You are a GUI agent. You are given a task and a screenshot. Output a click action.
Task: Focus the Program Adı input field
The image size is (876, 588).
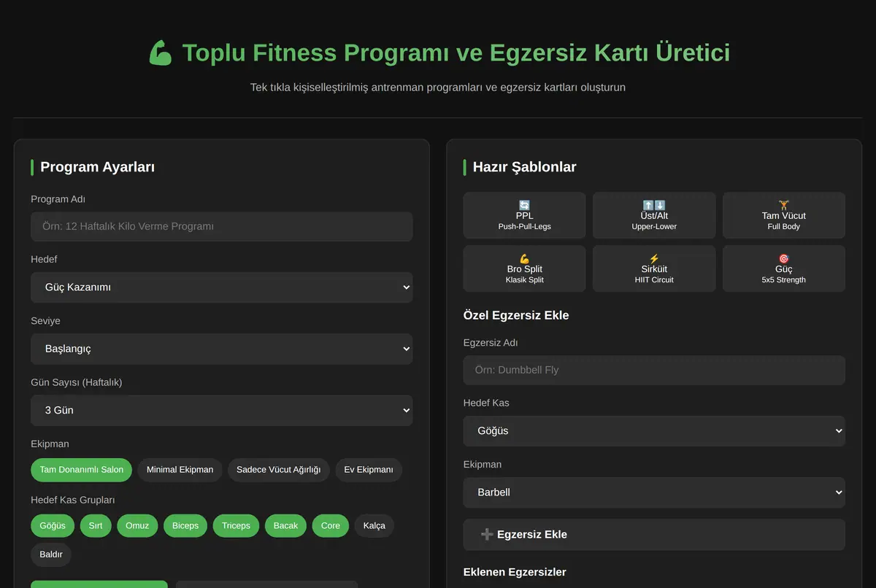222,226
